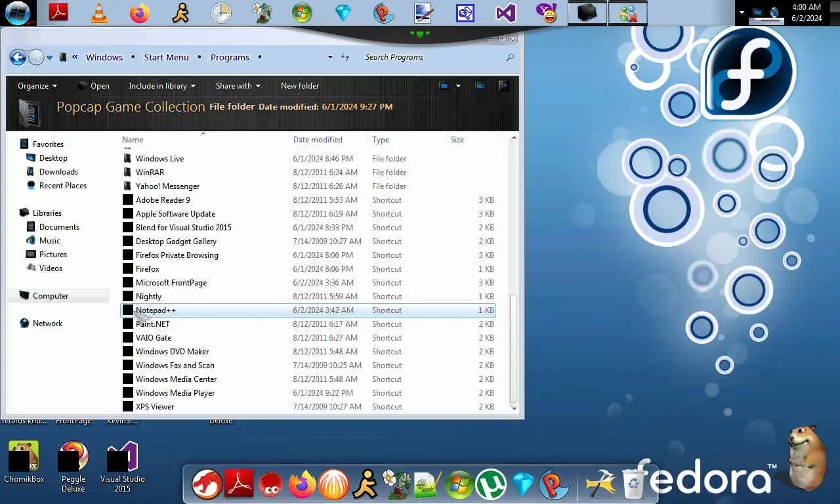Change view with the views icon
This screenshot has width=840, height=504.
coord(444,85)
